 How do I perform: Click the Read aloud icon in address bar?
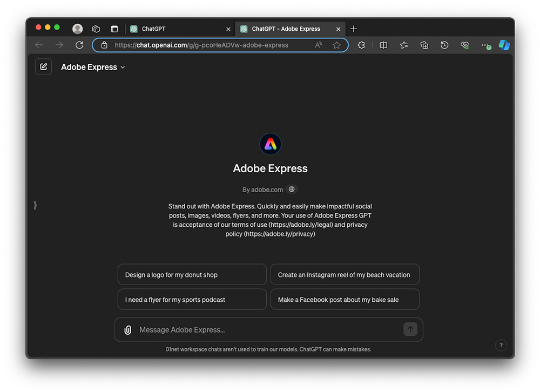point(319,45)
